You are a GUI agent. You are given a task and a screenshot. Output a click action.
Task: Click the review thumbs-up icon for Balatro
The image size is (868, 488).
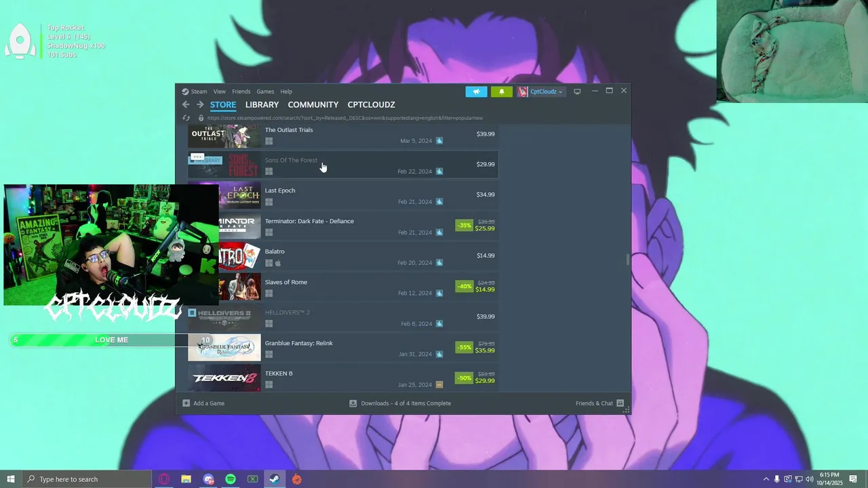tap(439, 263)
